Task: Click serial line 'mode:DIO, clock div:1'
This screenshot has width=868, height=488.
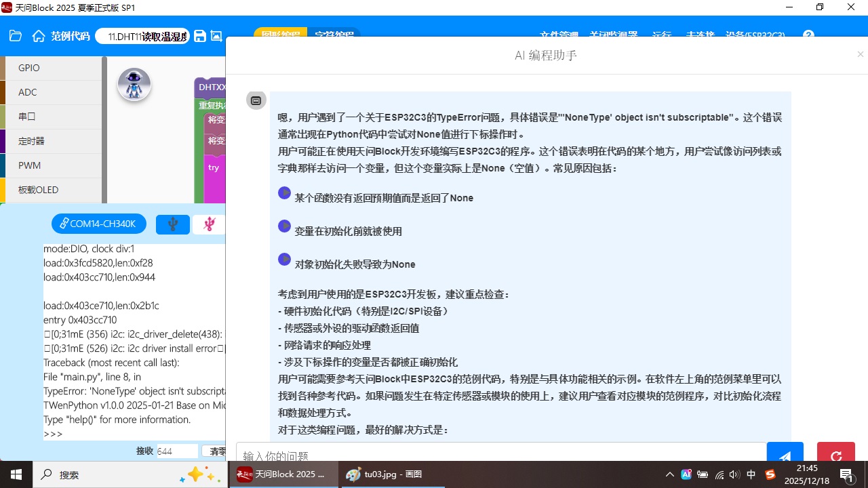Action: pyautogui.click(x=89, y=249)
